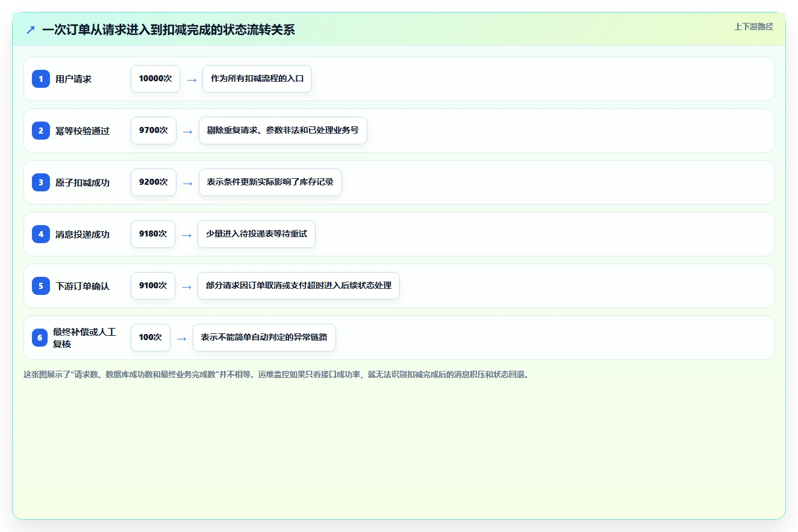This screenshot has width=798, height=532.
Task: Click the 剔除重复请求、参数非法和已处理业务号 description box
Action: click(x=283, y=131)
